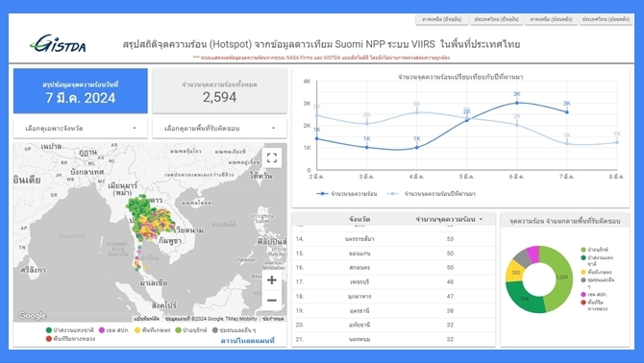This screenshot has height=363, width=644.
Task: Open the เลือกดูตามพื้นที่รับผิดชอบ dropdown
Action: pyautogui.click(x=220, y=129)
